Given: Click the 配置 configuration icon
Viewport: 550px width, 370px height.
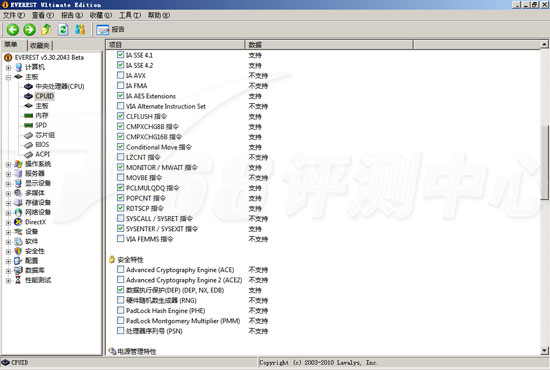Looking at the screenshot, I should click(18, 261).
